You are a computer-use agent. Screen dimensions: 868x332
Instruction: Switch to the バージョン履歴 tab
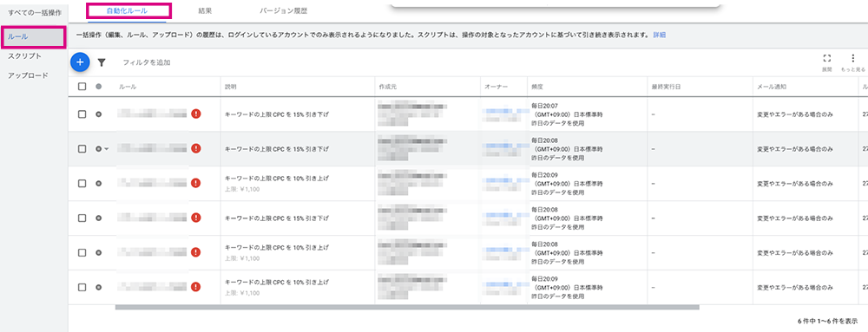pos(284,10)
